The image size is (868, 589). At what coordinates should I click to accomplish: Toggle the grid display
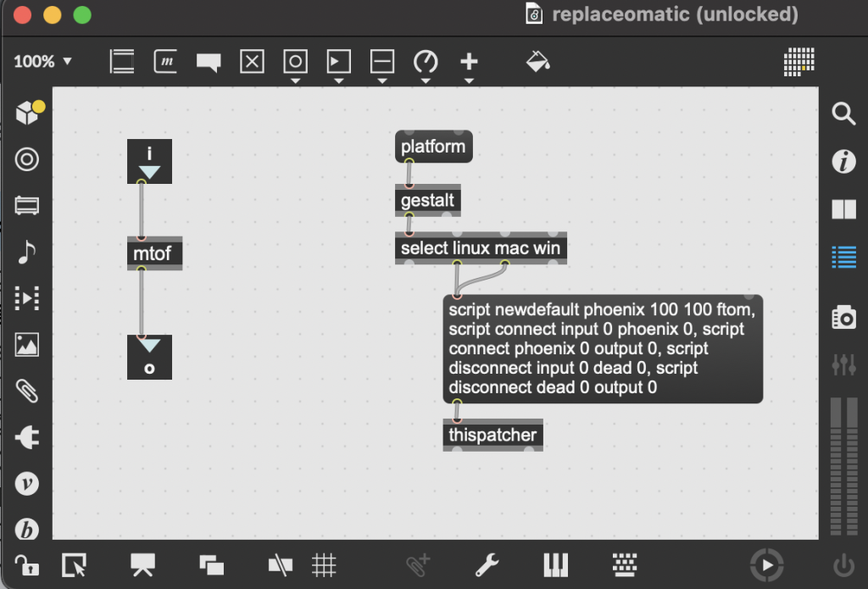tap(324, 564)
